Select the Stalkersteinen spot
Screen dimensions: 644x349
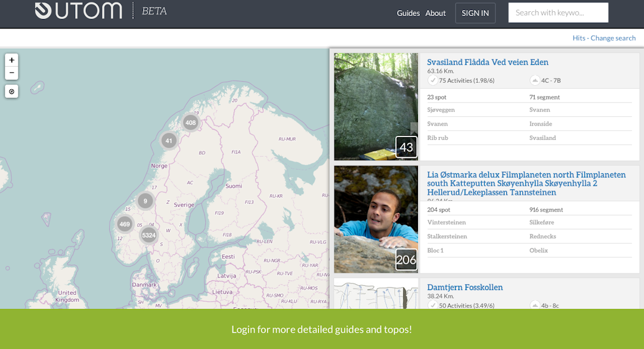point(447,236)
